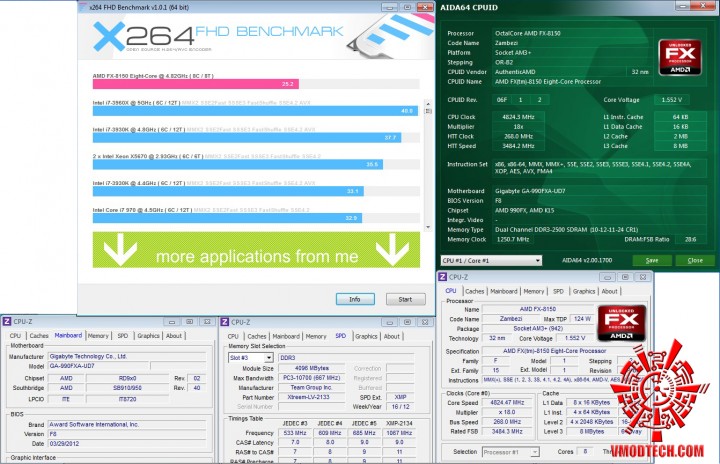Click the Manufacturer field Gigabyte Technology Co., Ltd.
The width and height of the screenshot is (720, 464).
(x=127, y=356)
